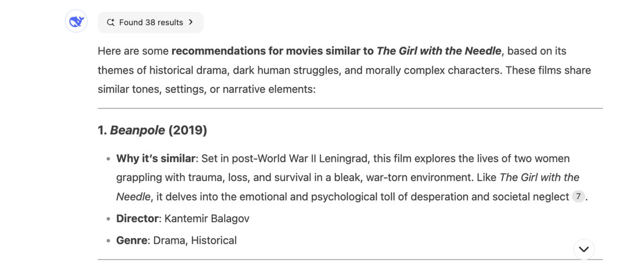Click the Beanpole (2019) heading
The height and width of the screenshot is (268, 644).
pos(152,130)
